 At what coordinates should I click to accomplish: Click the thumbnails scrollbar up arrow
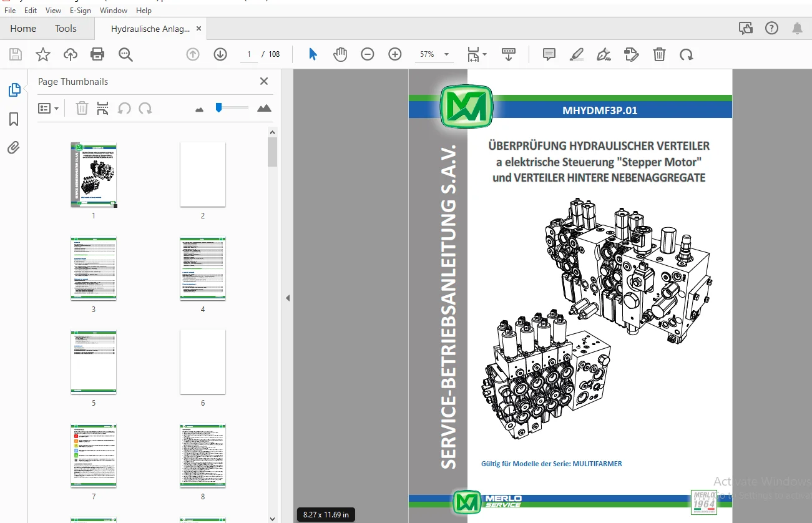point(272,132)
